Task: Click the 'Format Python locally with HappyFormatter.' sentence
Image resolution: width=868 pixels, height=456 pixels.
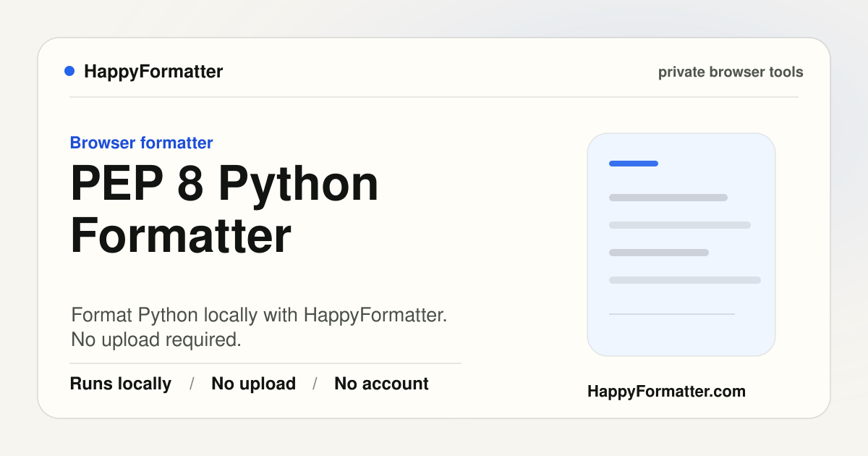Action: pos(259,316)
